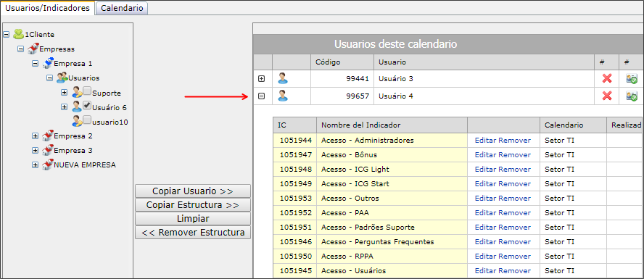Click the 1Cliente group icon
The image size is (644, 279).
point(18,34)
